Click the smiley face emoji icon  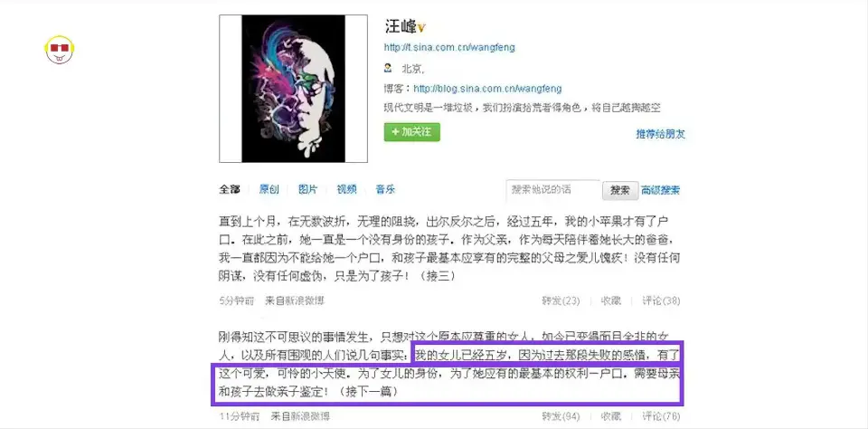60,50
